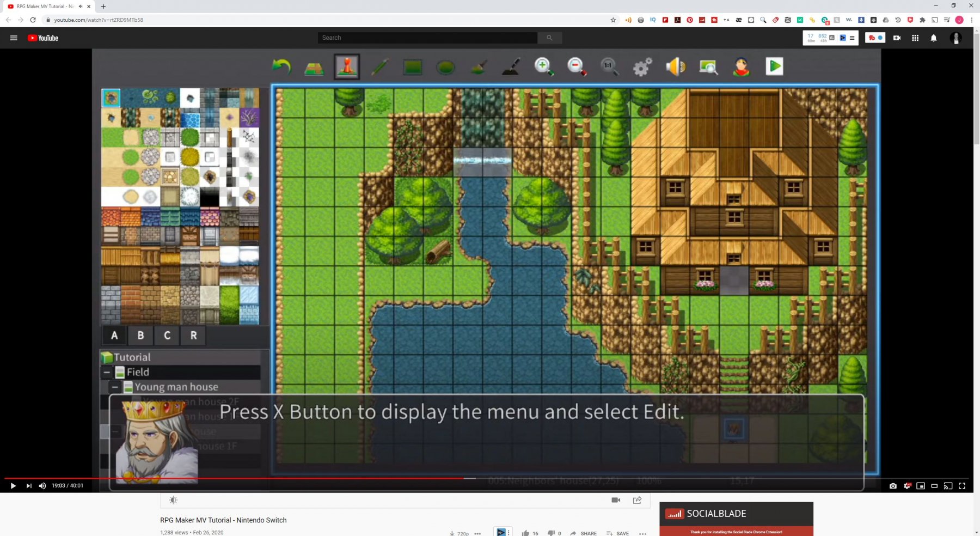Open a new browser tab
980x536 pixels.
click(x=103, y=7)
